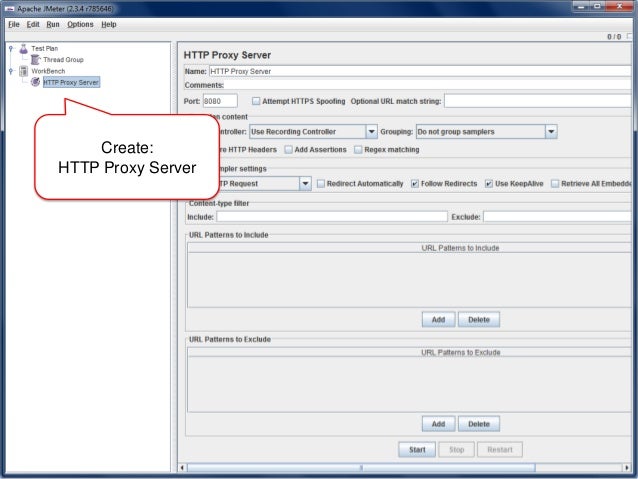Image resolution: width=638 pixels, height=479 pixels.
Task: Open the File menu
Action: click(13, 24)
